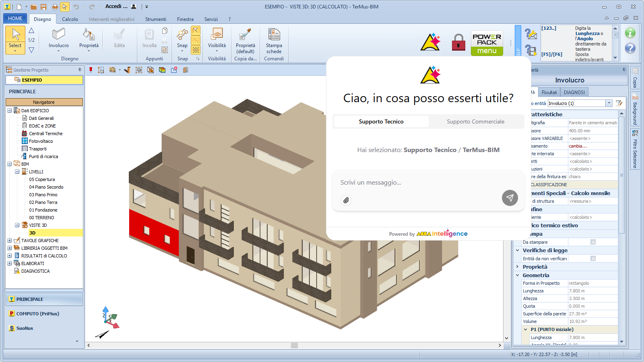Click the Snap tool icon

(182, 35)
